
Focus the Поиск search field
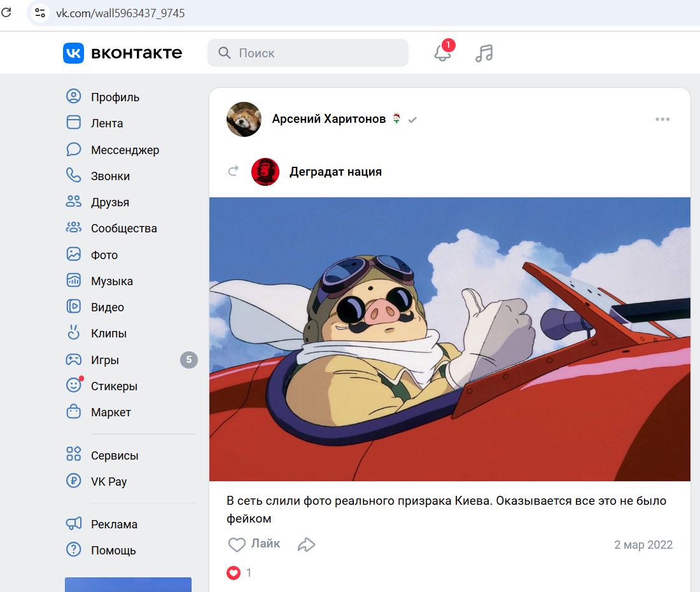pos(307,53)
